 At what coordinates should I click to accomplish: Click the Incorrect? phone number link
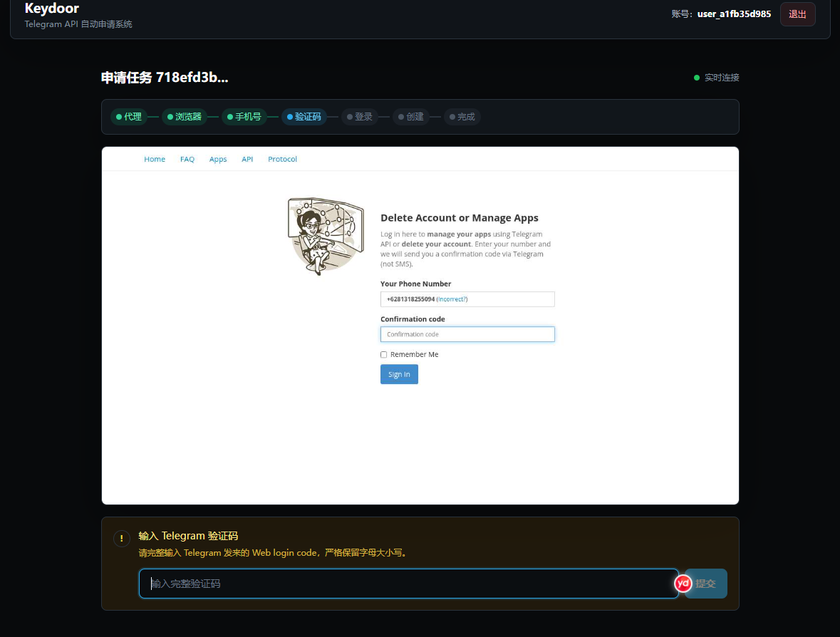coord(452,299)
